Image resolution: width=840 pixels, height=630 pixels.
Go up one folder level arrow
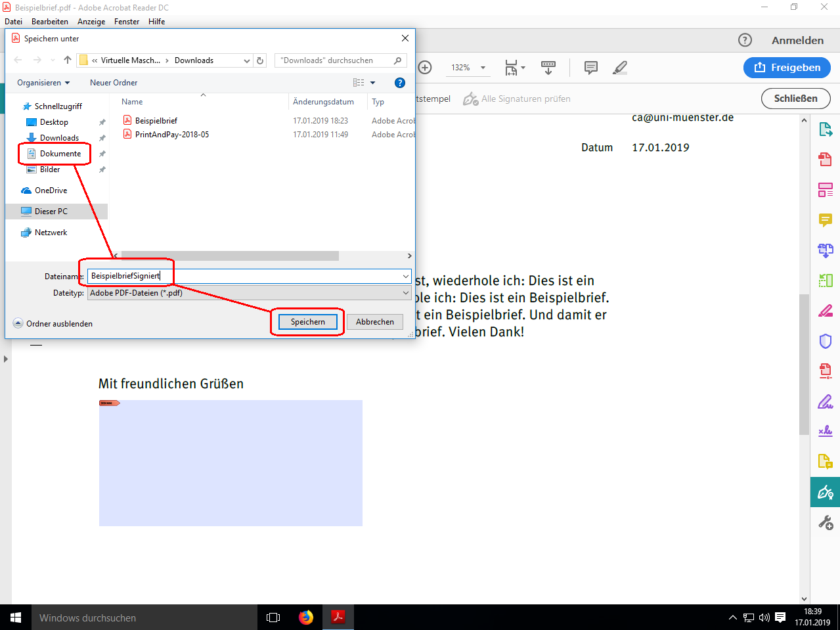click(68, 60)
